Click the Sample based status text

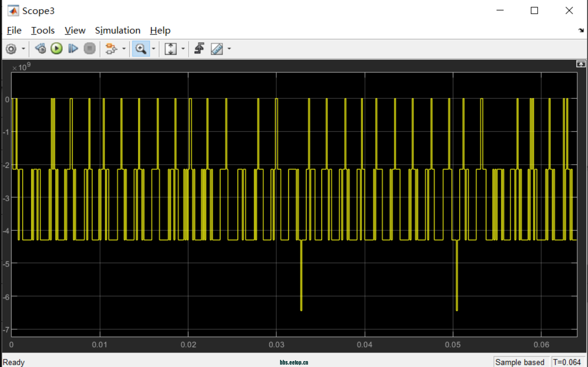pyautogui.click(x=520, y=362)
